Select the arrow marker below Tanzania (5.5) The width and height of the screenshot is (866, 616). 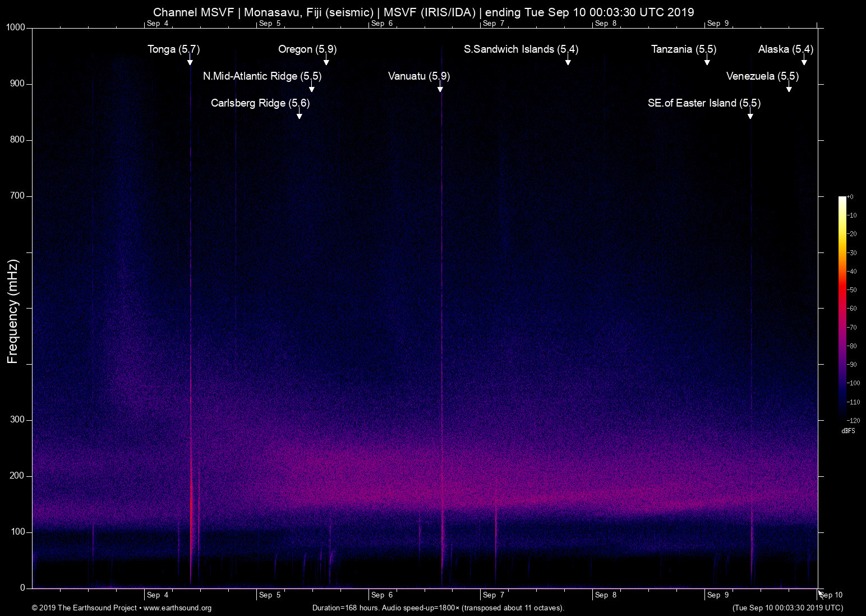tap(707, 61)
